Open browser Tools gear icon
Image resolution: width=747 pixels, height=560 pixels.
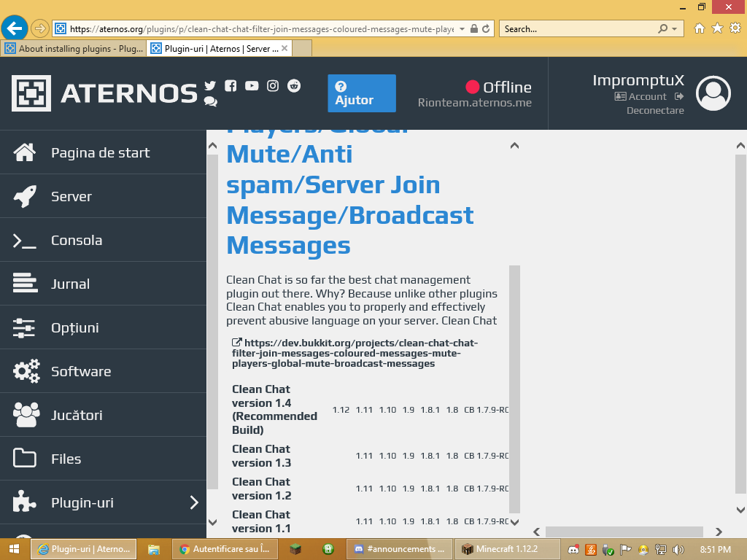(x=735, y=28)
